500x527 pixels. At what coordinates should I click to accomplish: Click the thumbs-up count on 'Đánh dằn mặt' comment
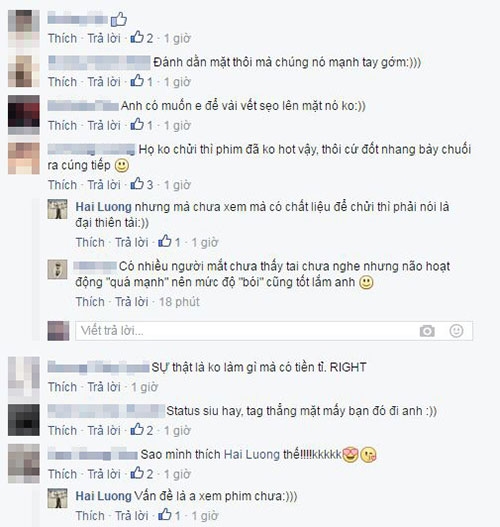(142, 81)
